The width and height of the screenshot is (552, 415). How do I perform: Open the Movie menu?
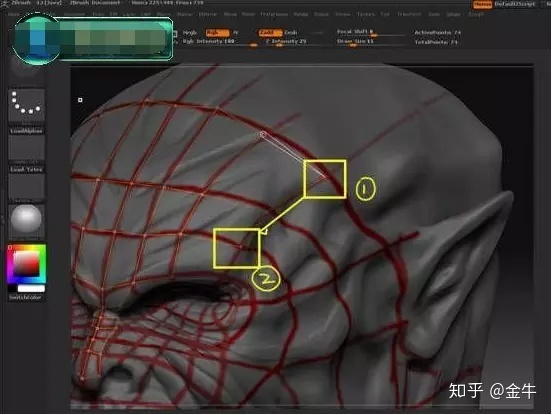coord(230,14)
